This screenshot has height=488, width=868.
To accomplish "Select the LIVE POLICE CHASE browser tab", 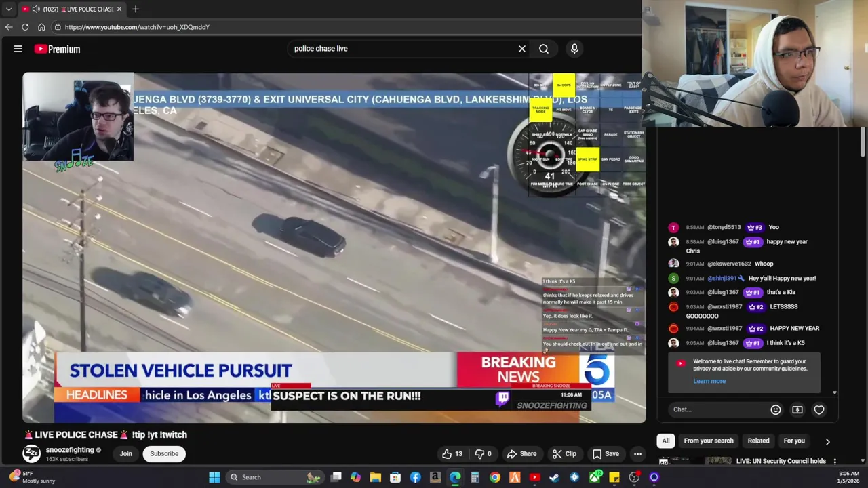I will pos(71,9).
